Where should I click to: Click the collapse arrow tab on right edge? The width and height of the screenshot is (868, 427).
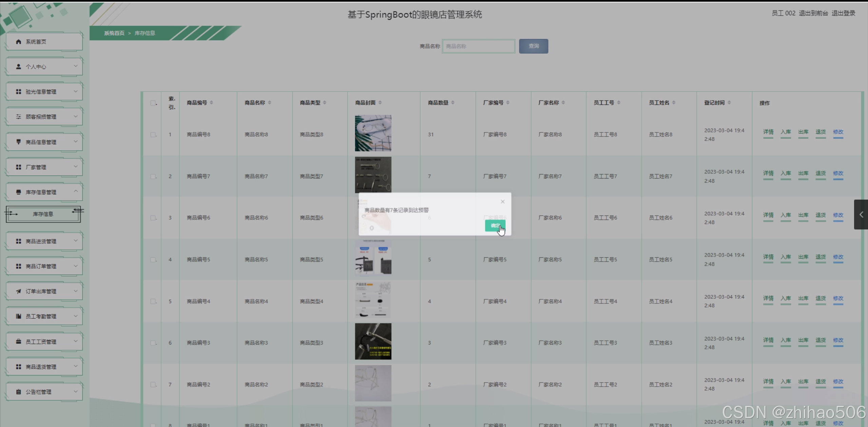pyautogui.click(x=861, y=215)
